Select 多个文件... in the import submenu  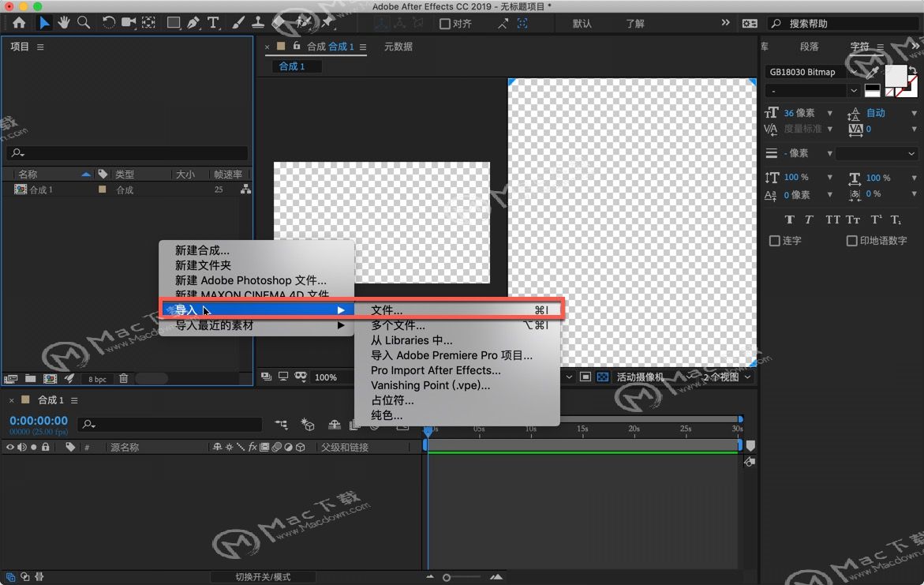click(x=458, y=325)
